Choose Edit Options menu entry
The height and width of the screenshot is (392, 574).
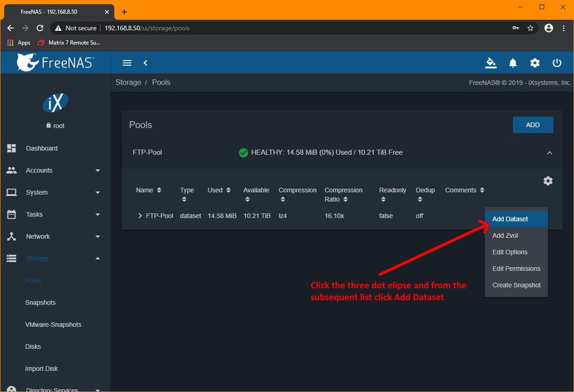coord(516,252)
